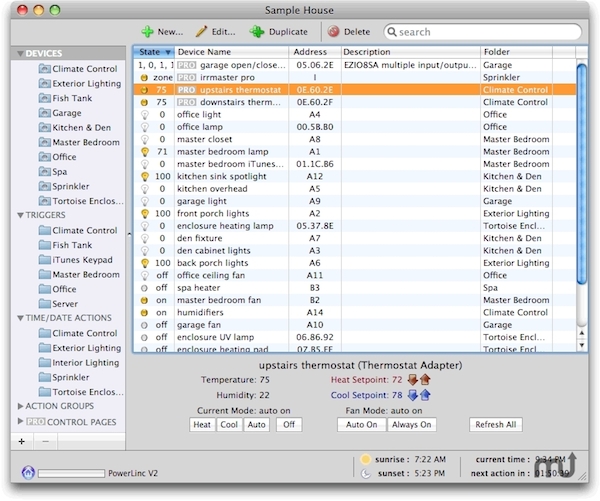Set thermostat mode to Heat

tap(201, 425)
